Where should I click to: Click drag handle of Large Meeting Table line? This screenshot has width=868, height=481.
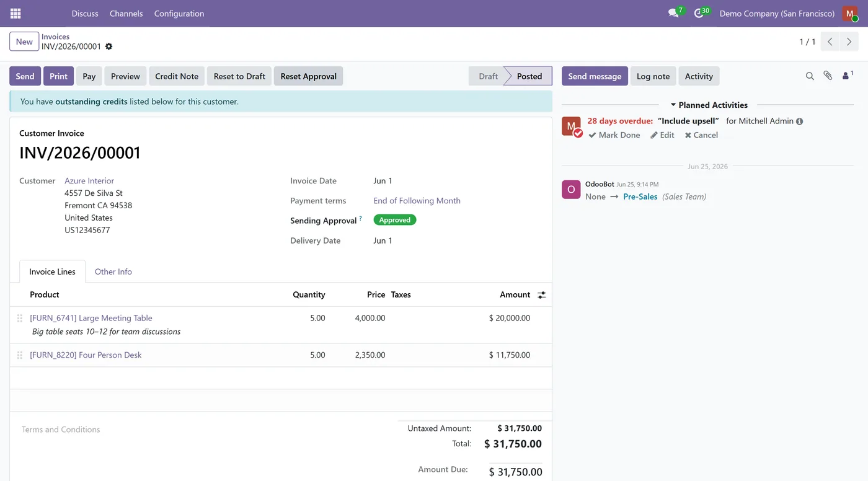coord(20,318)
